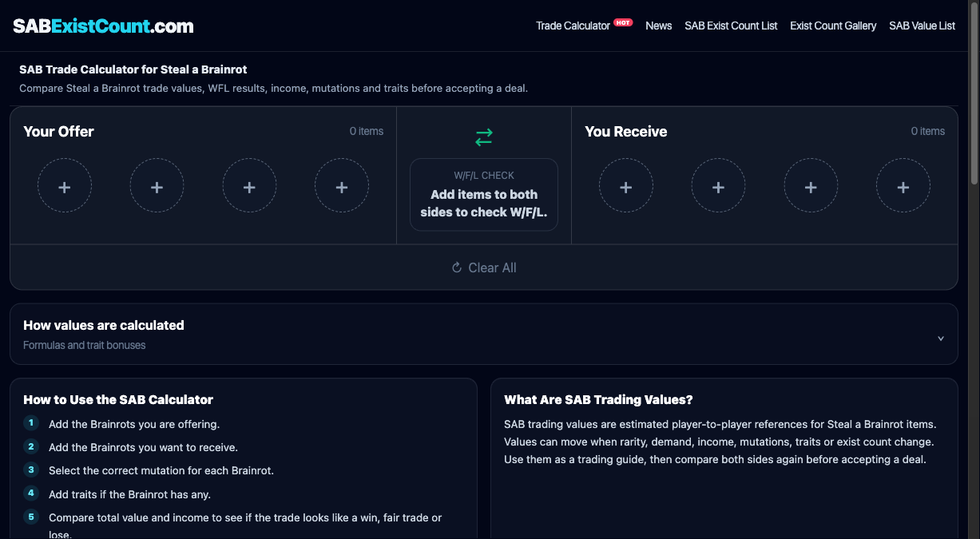980x539 pixels.
Task: Add item to first Your Offer slot
Action: pos(65,185)
